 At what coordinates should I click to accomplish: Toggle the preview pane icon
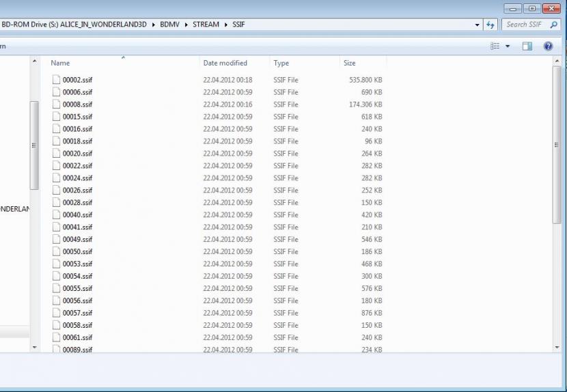(x=527, y=46)
